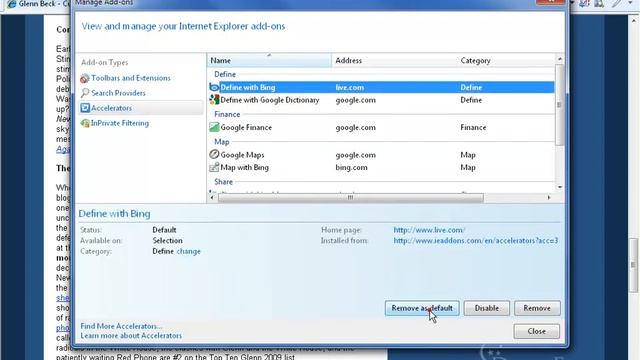
Task: Click the Glenn Beck browser tab
Action: pyautogui.click(x=39, y=4)
